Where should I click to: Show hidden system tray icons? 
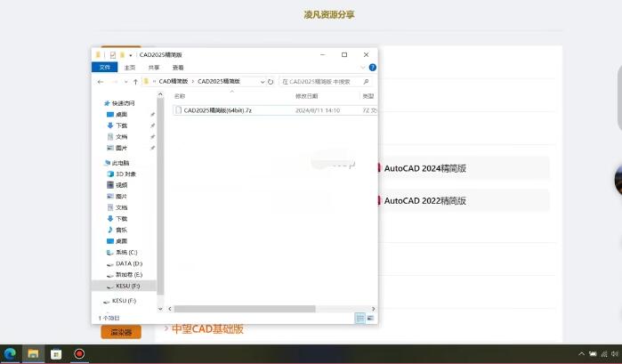click(x=581, y=353)
